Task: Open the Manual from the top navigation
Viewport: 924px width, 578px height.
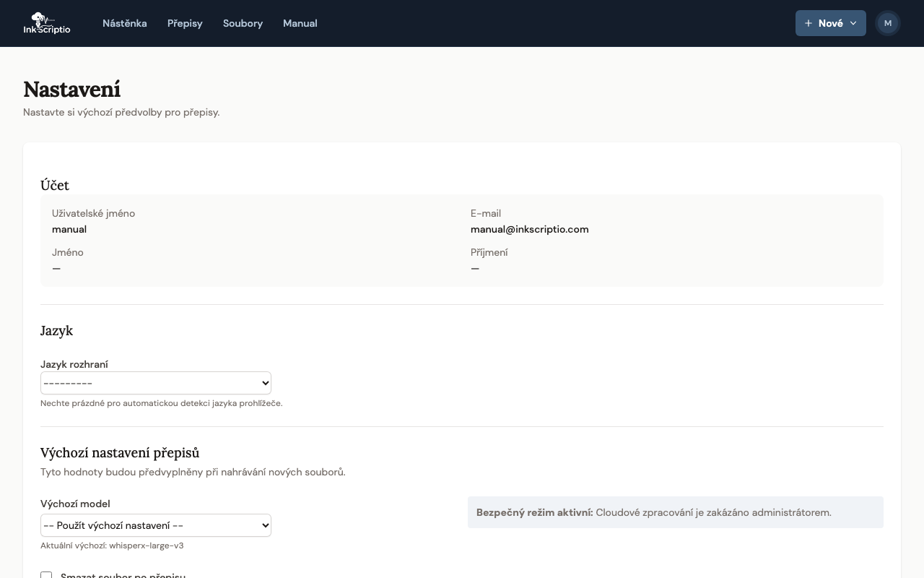Action: click(300, 23)
